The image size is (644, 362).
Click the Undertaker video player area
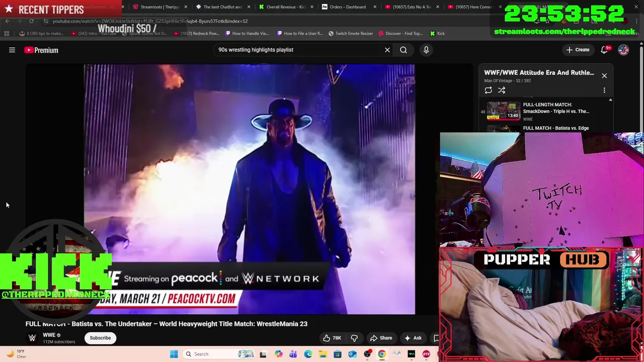(249, 189)
